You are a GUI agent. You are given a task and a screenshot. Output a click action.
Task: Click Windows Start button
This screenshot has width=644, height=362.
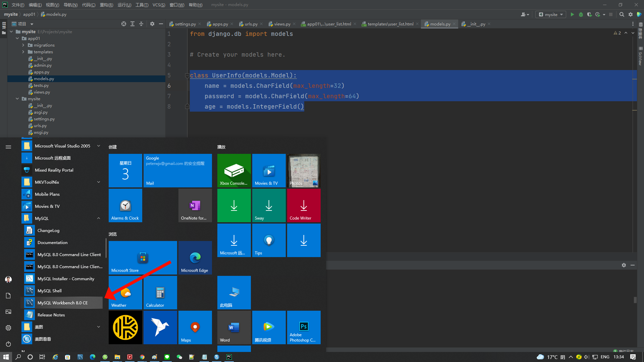[6, 357]
